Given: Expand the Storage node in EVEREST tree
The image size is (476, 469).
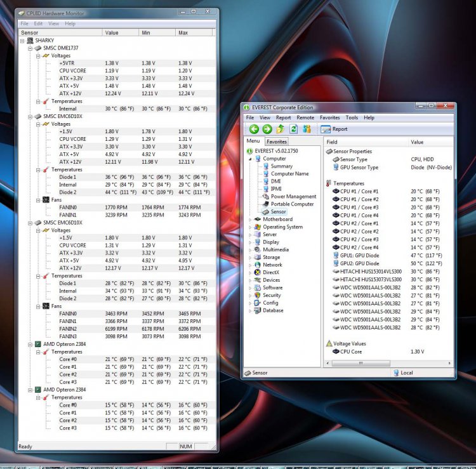Looking at the screenshot, I should click(250, 258).
